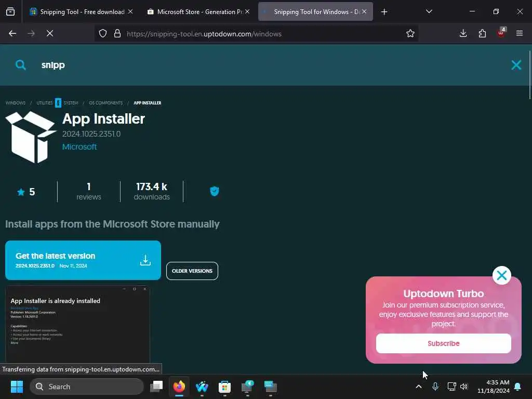Open the 1 reviews section
The width and height of the screenshot is (532, 399).
88,192
